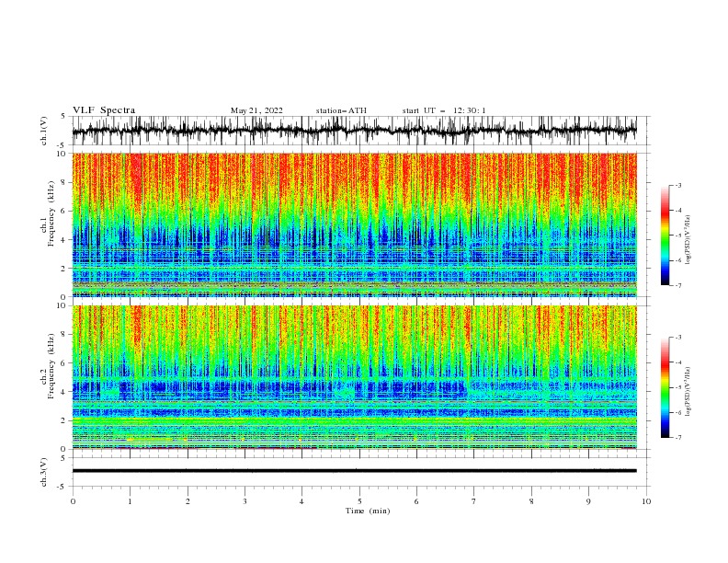This screenshot has height=563, width=728.
Task: Click the ch.1 spectrogram color scale bar
Action: [x=665, y=236]
